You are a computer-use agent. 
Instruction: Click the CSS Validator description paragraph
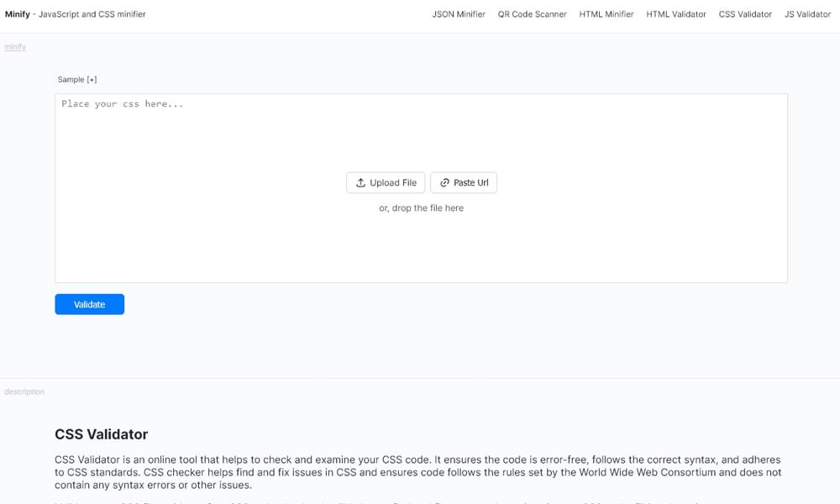tap(417, 472)
